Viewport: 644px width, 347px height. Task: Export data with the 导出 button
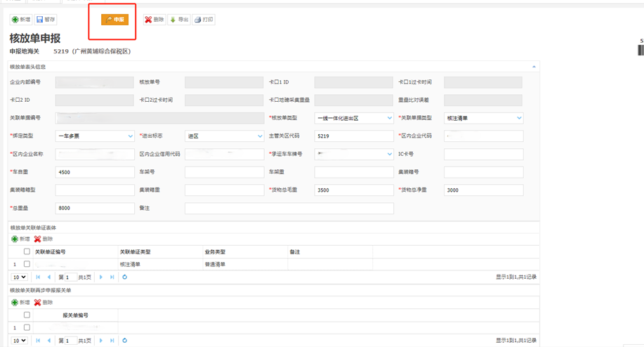pos(179,19)
